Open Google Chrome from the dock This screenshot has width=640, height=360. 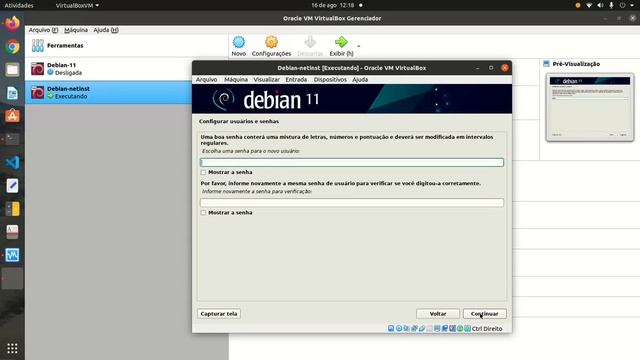pos(12,47)
